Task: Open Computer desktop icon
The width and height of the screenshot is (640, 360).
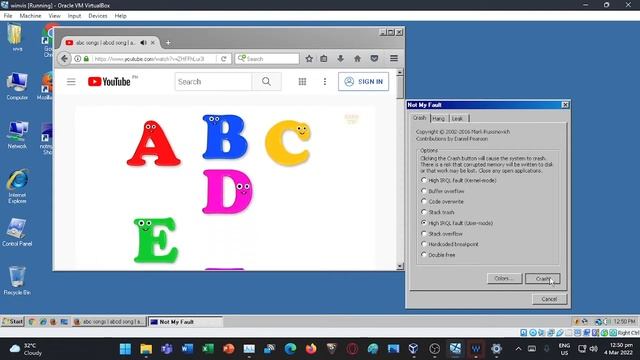Action: click(17, 87)
